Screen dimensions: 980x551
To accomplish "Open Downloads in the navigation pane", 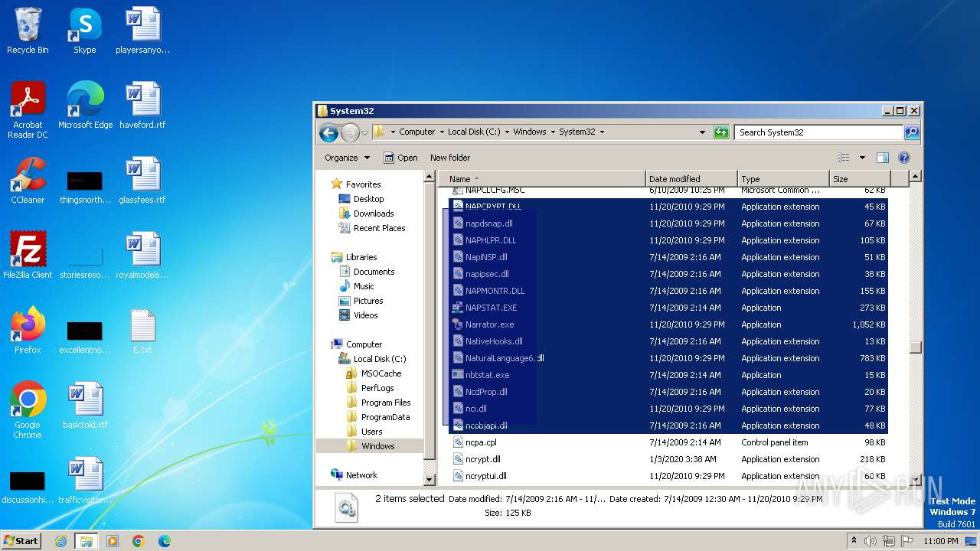I will pos(373,214).
